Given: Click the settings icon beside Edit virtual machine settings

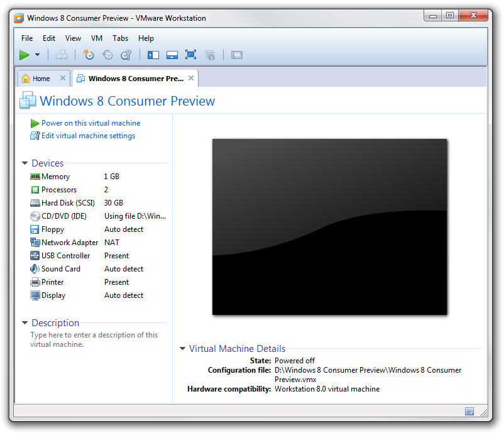Looking at the screenshot, I should [x=35, y=136].
